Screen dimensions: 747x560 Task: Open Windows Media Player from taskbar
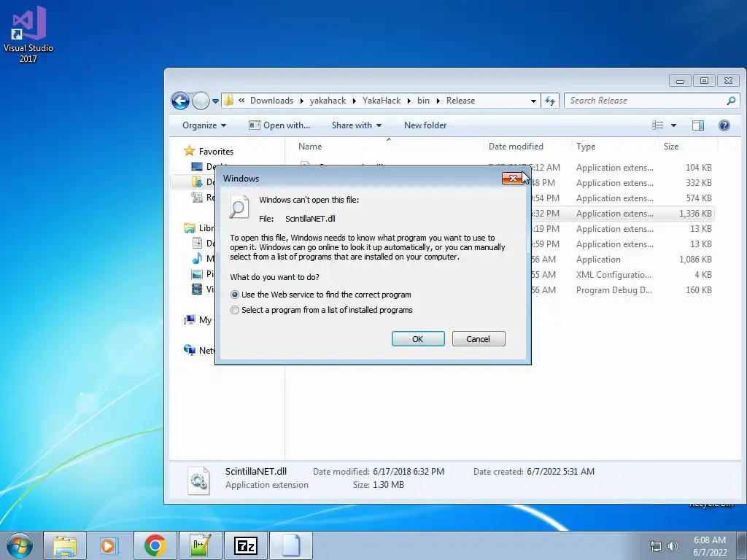coord(109,545)
